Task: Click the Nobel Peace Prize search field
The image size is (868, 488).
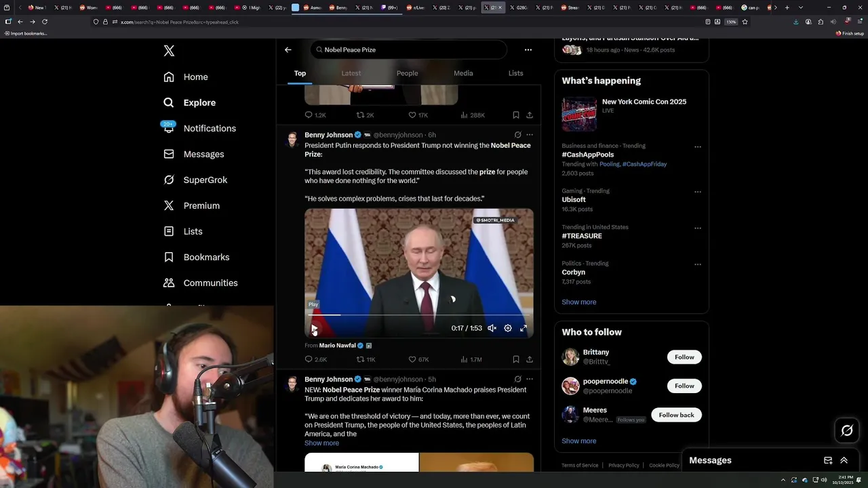Action: pos(408,49)
